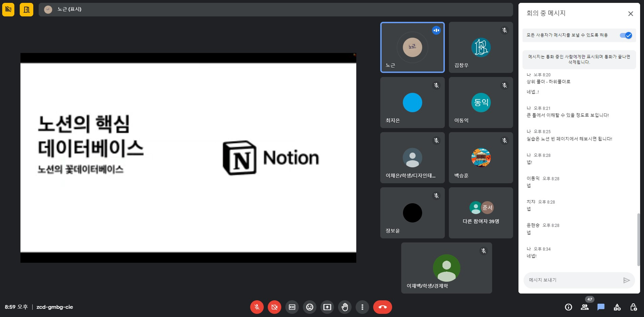Toggle allow everyone to send messages

626,35
